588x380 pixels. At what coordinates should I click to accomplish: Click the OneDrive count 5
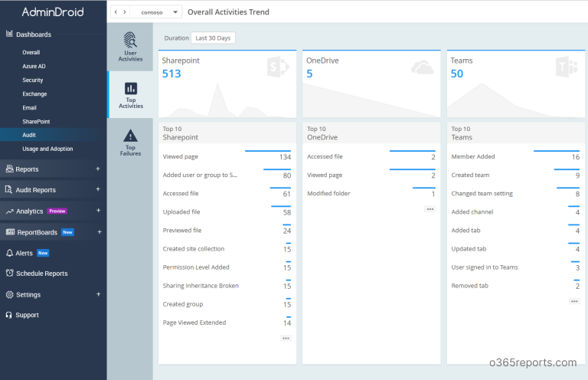(309, 74)
